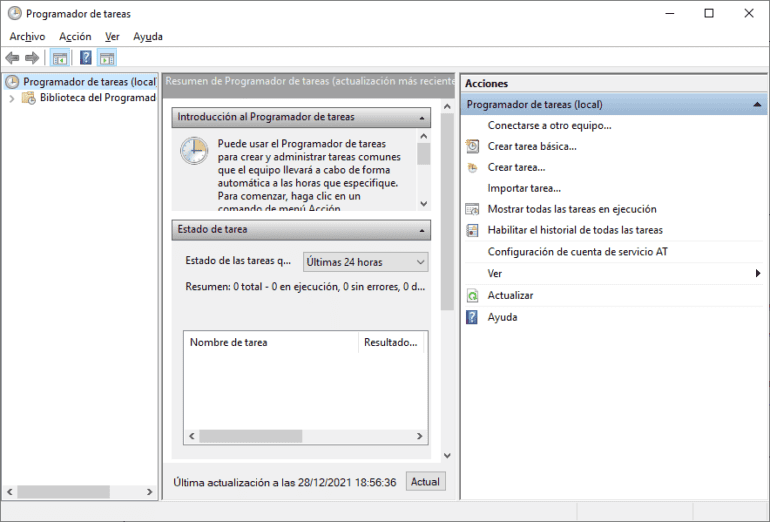Collapse the Estado de tarea section

point(422,230)
